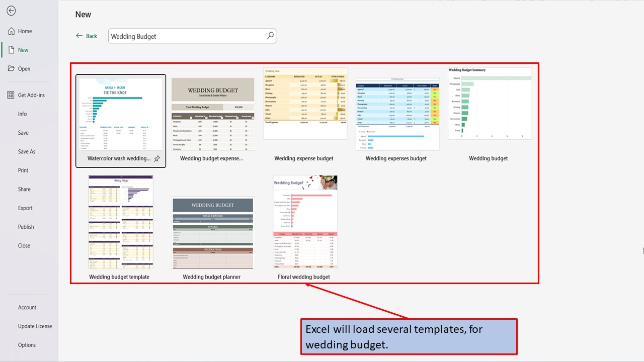Click the back arrow icon at top left
This screenshot has width=644, height=362.
coord(11,11)
